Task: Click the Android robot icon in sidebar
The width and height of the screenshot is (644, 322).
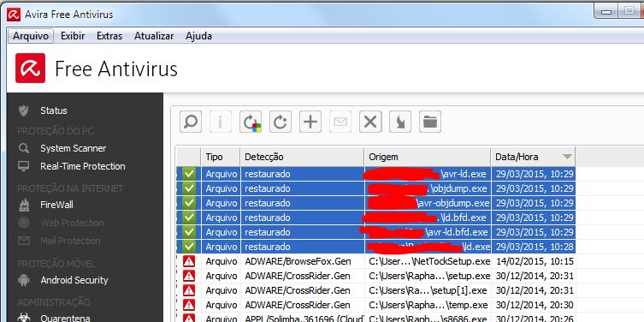Action: pyautogui.click(x=24, y=280)
